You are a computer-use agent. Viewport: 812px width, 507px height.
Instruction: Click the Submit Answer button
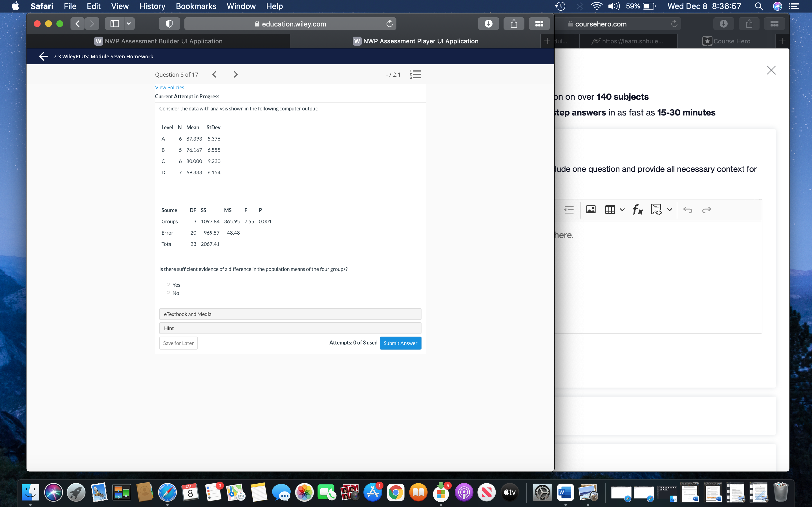click(400, 343)
